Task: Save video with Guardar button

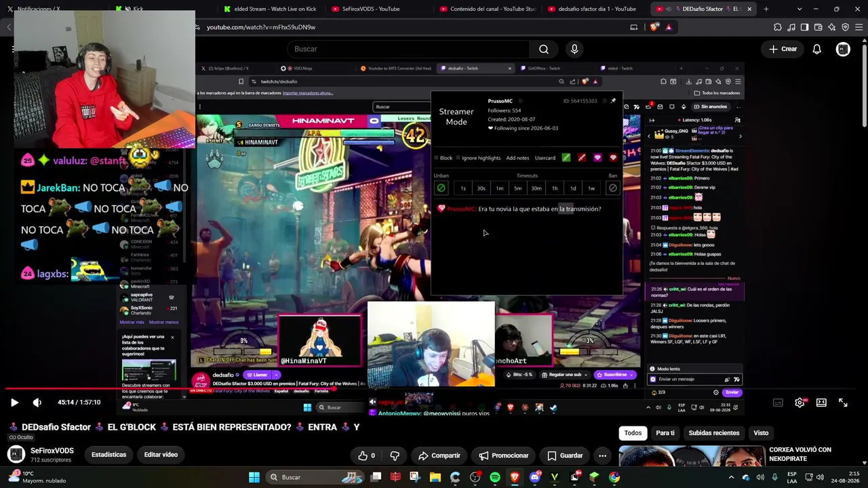Action: pos(565,455)
